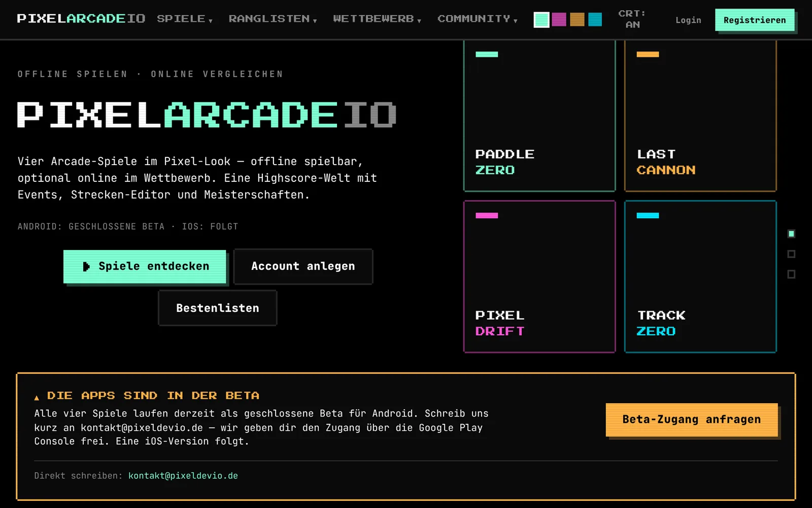Expand the RANGLISTEN menu
812x508 pixels.
point(273,19)
